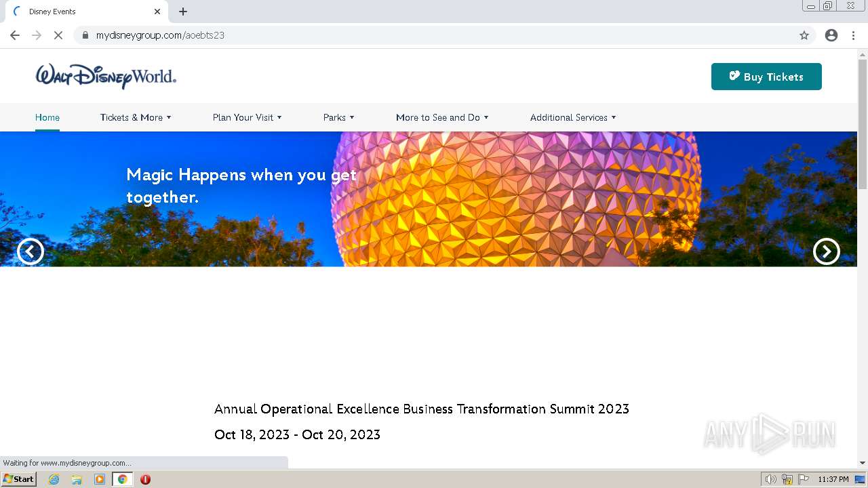Click the Show Desktop taskbar button
Image resolution: width=868 pixels, height=488 pixels.
pos(861,479)
